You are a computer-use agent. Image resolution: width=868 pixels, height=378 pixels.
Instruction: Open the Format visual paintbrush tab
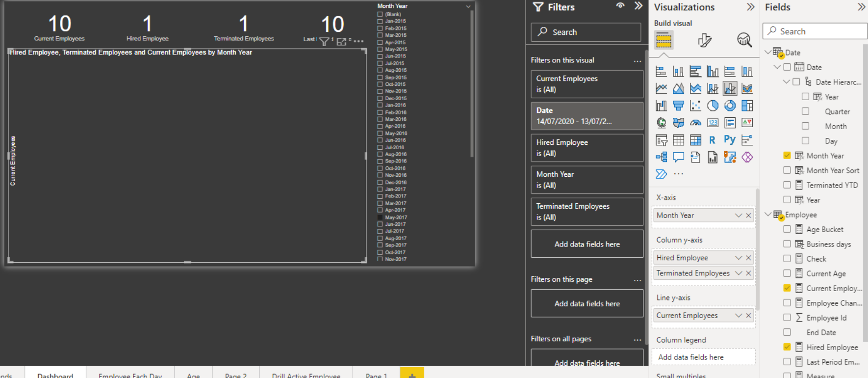point(704,40)
